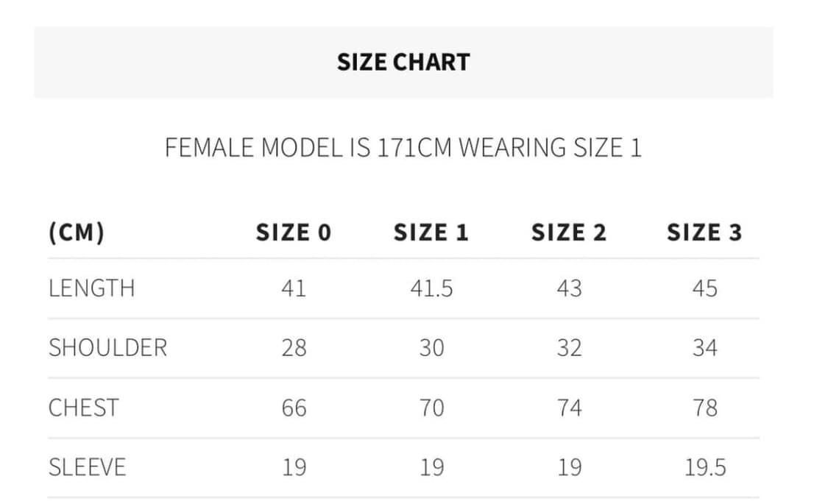Select the SIZE 2 column header
The image size is (828, 504).
point(569,233)
